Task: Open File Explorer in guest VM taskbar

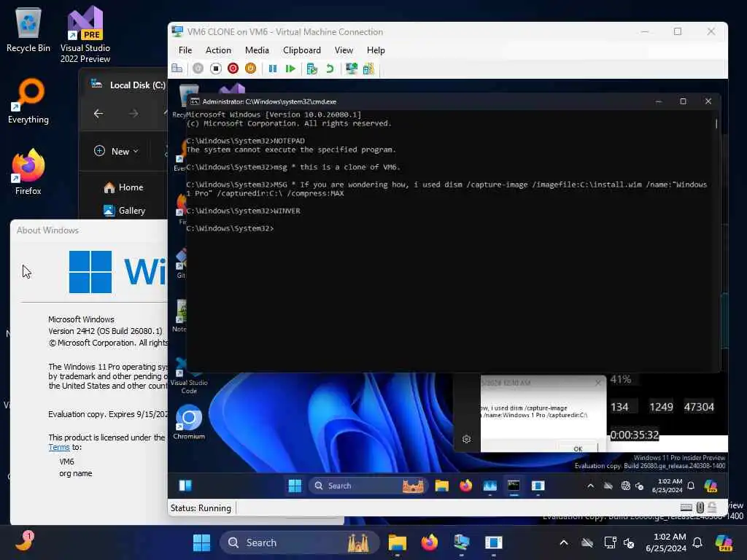Action: [441, 486]
